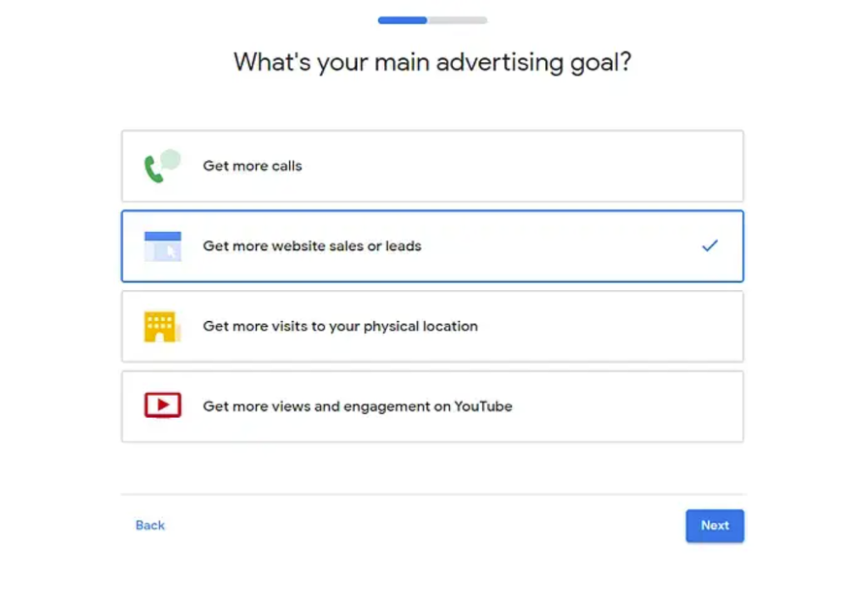Viewport: 868px width, 612px height.
Task: Click the Back link
Action: pos(150,526)
